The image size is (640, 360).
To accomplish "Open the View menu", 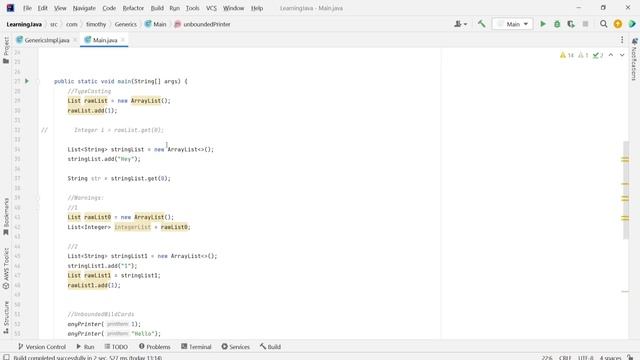I will point(60,8).
